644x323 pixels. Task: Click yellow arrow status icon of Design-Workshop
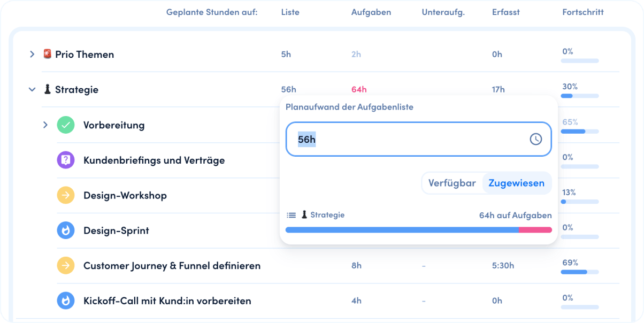click(66, 195)
